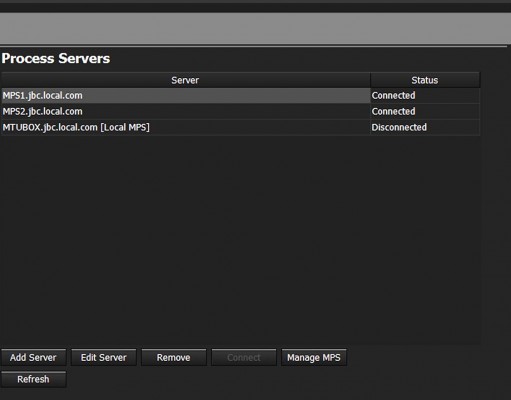Click the Add Server button
This screenshot has width=511, height=400.
[x=33, y=357]
